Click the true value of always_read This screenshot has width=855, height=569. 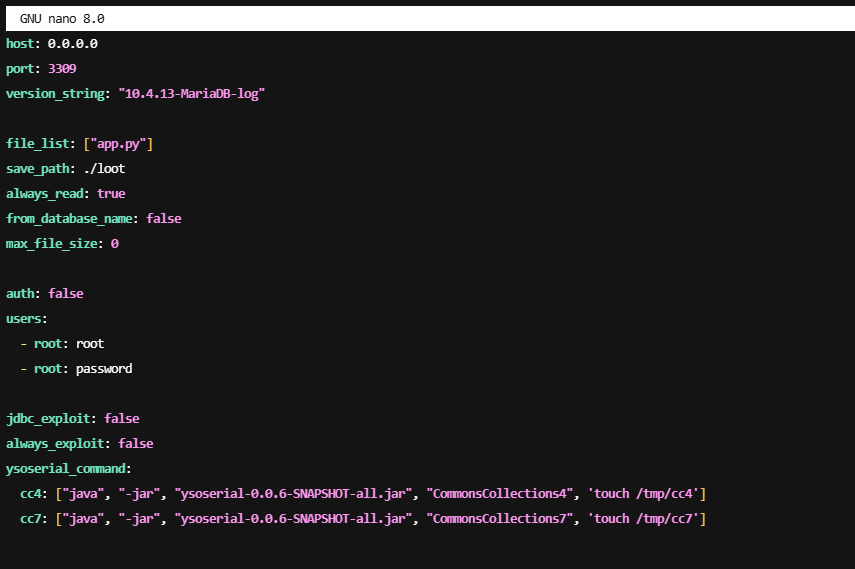(111, 194)
